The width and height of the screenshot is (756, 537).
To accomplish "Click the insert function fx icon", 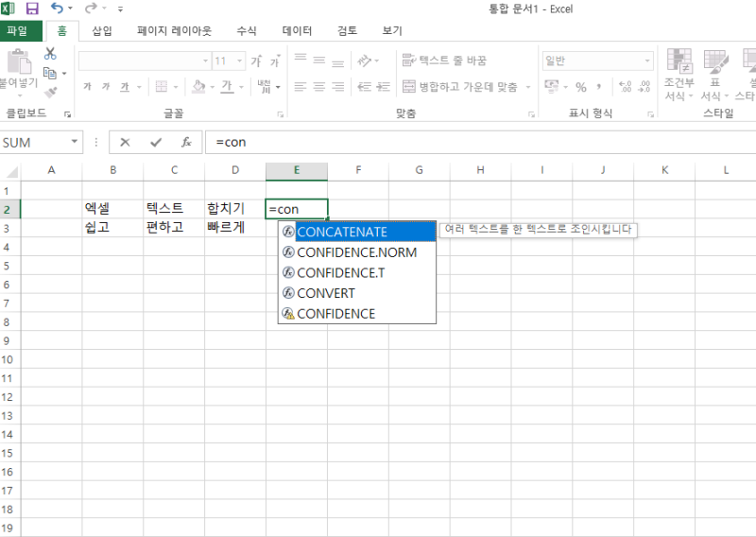I will click(186, 143).
